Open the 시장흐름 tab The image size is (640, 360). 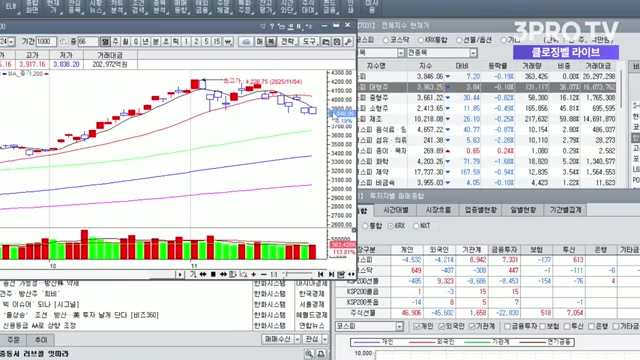[438, 210]
